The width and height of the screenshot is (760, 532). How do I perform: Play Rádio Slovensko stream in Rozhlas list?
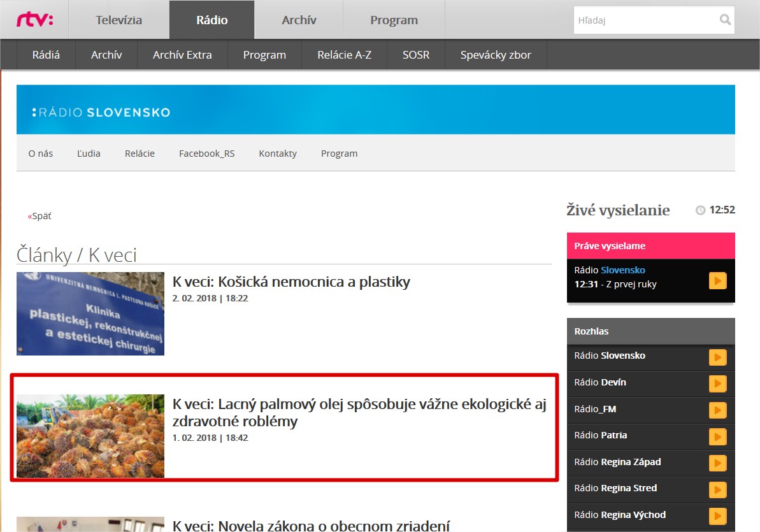tap(717, 357)
